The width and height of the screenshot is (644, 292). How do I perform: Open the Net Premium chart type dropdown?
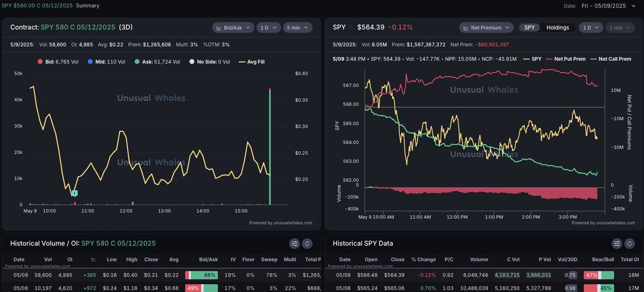[486, 27]
